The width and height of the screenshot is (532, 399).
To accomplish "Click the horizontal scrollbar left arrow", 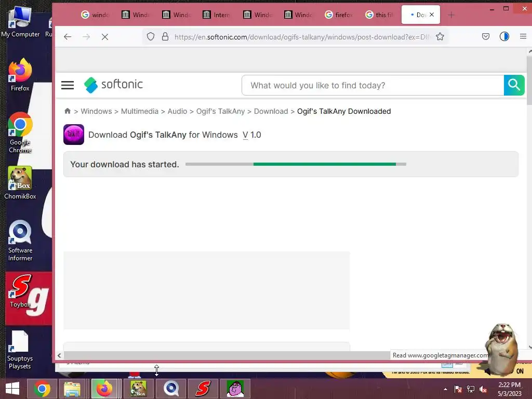I will tap(59, 355).
